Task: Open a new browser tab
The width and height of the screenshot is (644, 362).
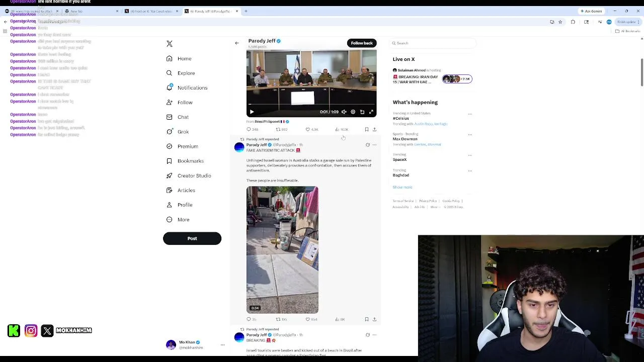Action: click(246, 11)
